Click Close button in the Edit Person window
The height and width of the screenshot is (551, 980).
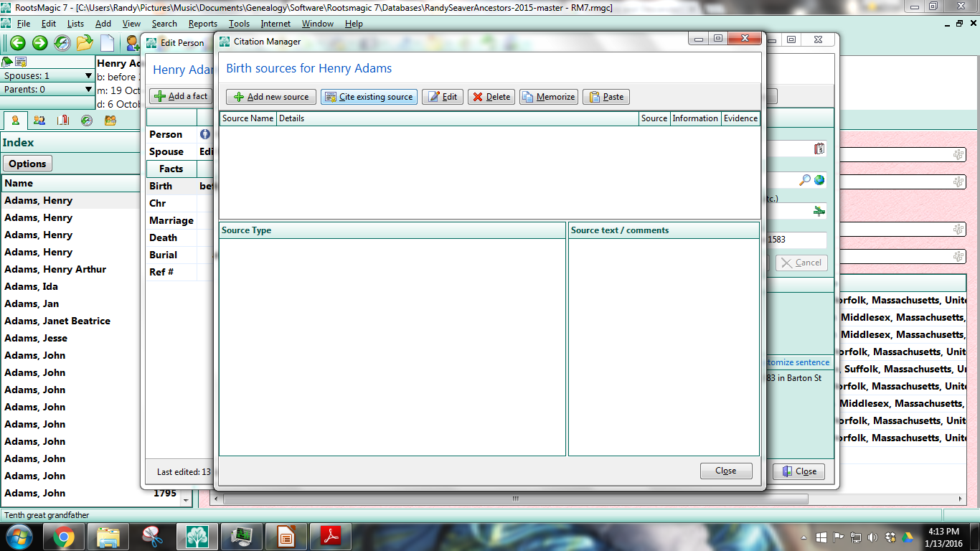coord(798,471)
